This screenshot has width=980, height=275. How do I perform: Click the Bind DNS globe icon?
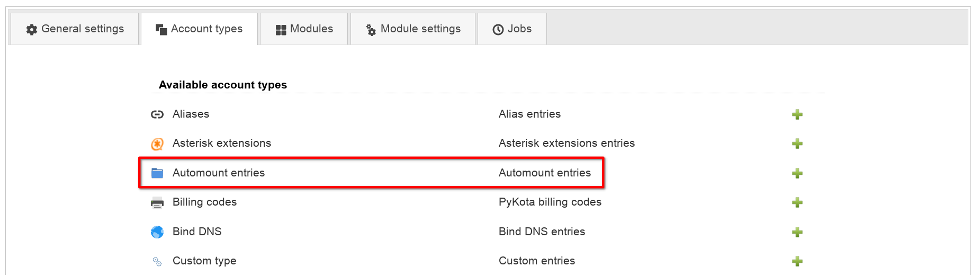157,232
